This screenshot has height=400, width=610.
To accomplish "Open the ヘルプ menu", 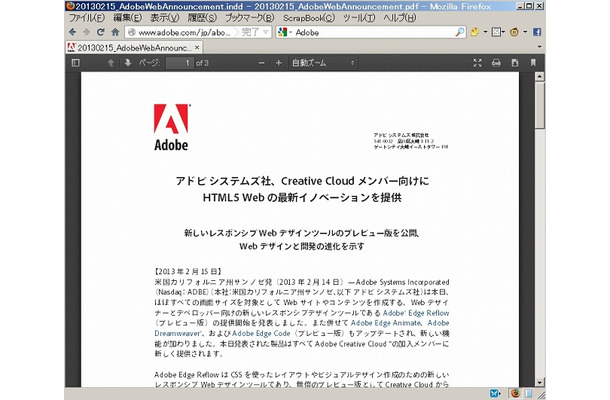I will 400,18.
